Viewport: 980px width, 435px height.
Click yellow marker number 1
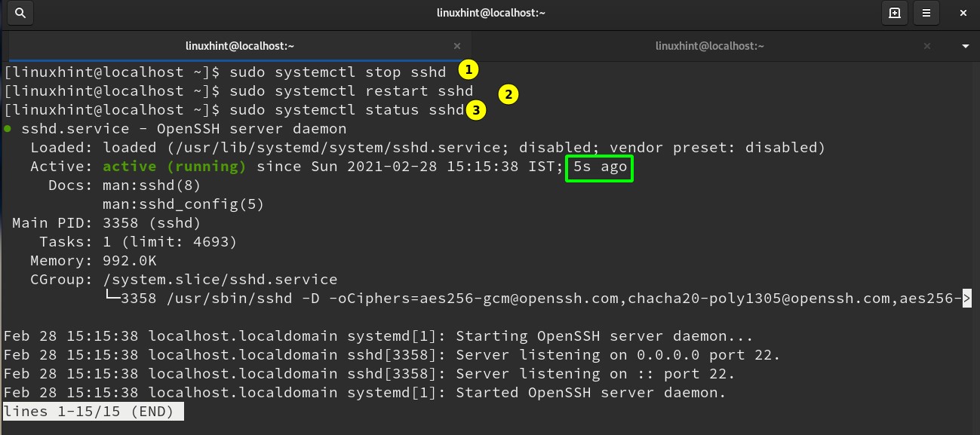pos(468,71)
